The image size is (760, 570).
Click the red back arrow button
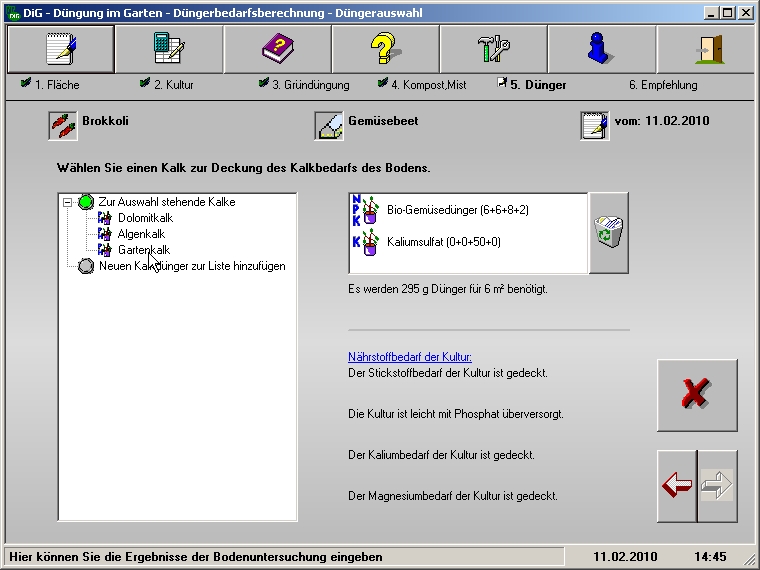677,486
